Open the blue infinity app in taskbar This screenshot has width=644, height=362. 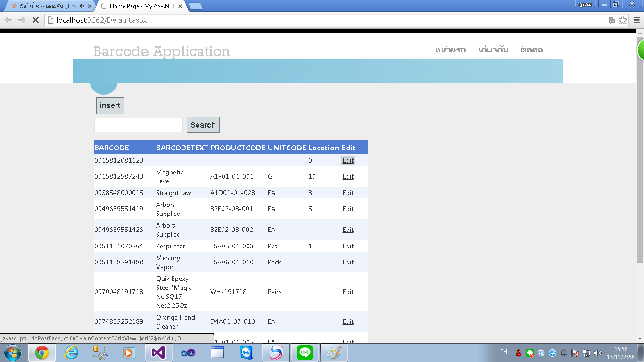point(188,353)
